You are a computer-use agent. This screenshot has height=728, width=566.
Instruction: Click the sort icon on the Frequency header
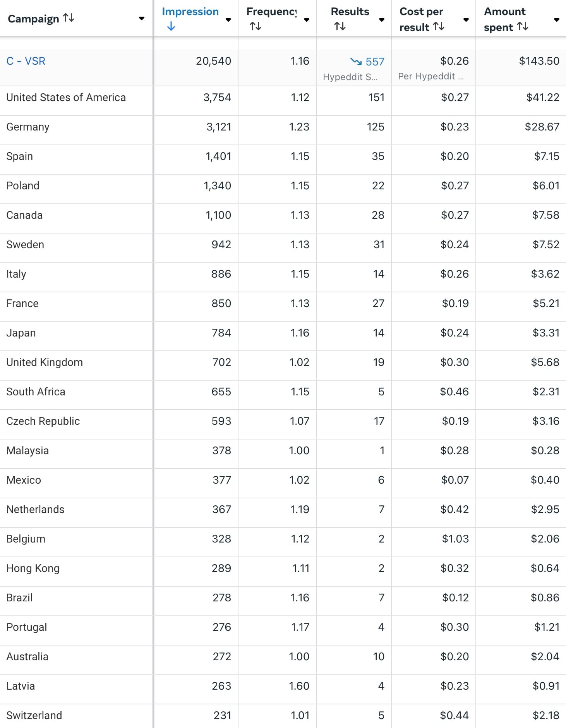tap(256, 26)
